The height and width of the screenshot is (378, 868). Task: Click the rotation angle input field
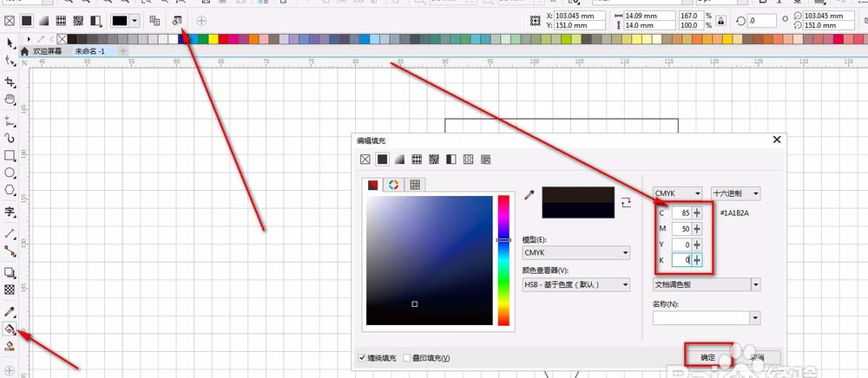pos(762,21)
